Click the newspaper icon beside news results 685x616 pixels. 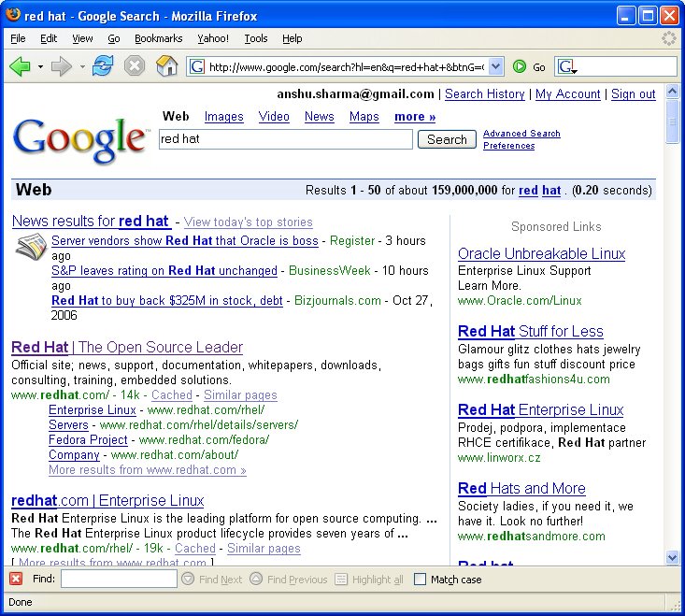(31, 247)
